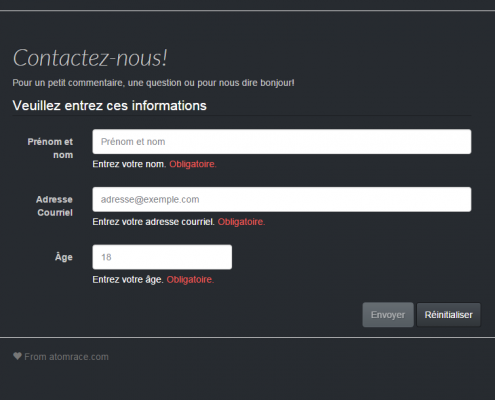495x400 pixels.
Task: Click red Obligatoire under the age field
Action: click(190, 279)
